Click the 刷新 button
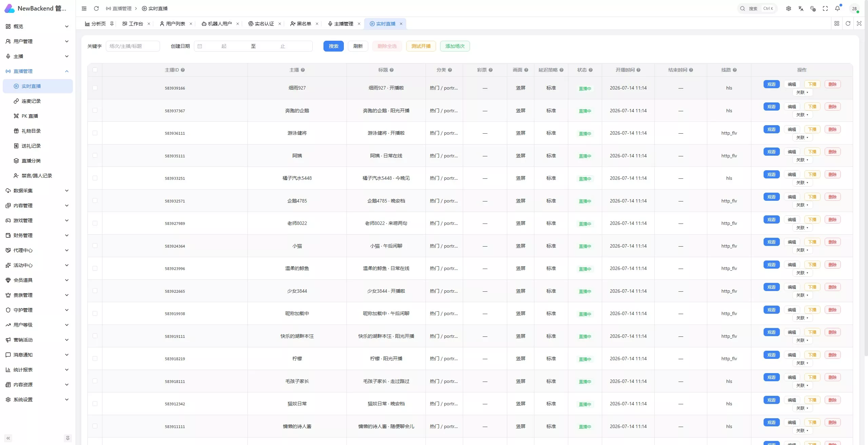The height and width of the screenshot is (445, 868). (358, 46)
